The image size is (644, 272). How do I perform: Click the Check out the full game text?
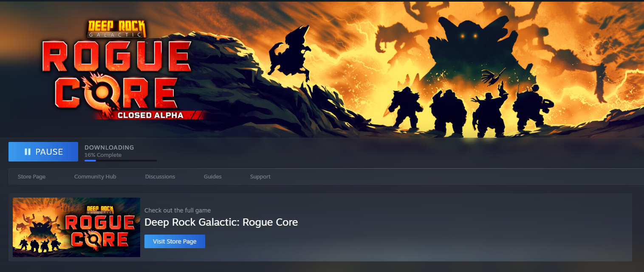click(178, 210)
